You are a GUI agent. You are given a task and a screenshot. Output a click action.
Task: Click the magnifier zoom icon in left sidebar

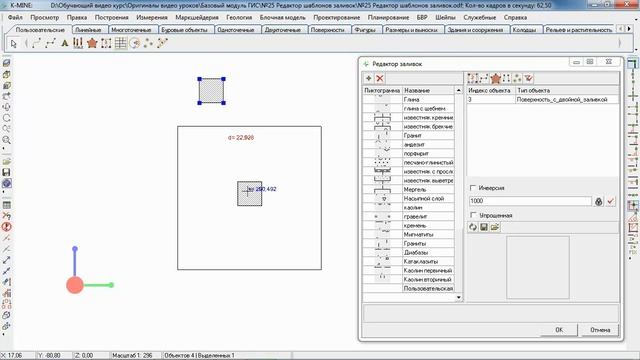tap(7, 140)
